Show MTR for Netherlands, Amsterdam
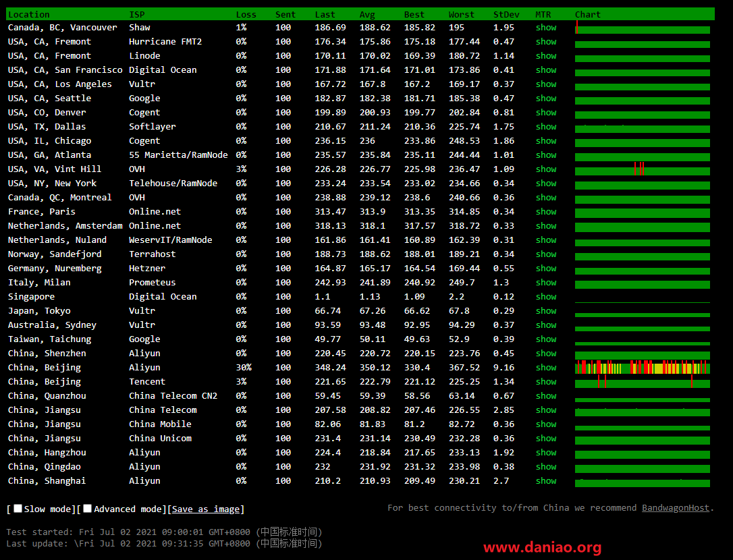 [x=546, y=226]
